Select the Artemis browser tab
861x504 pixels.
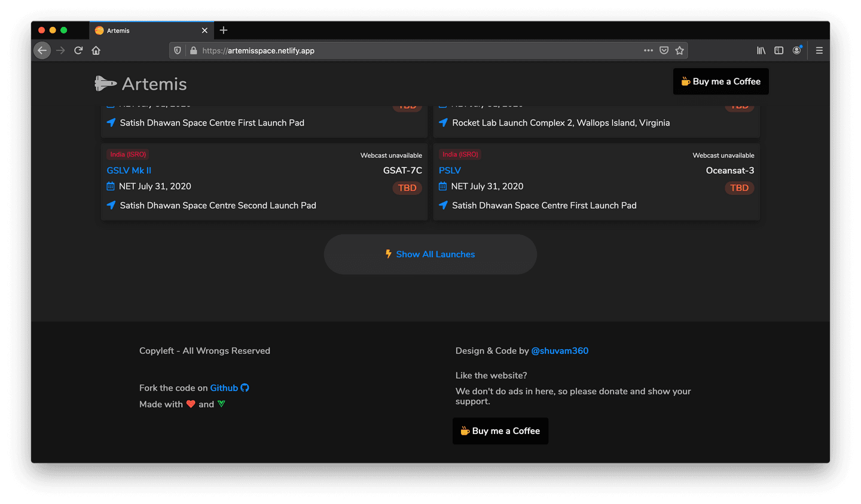click(152, 30)
